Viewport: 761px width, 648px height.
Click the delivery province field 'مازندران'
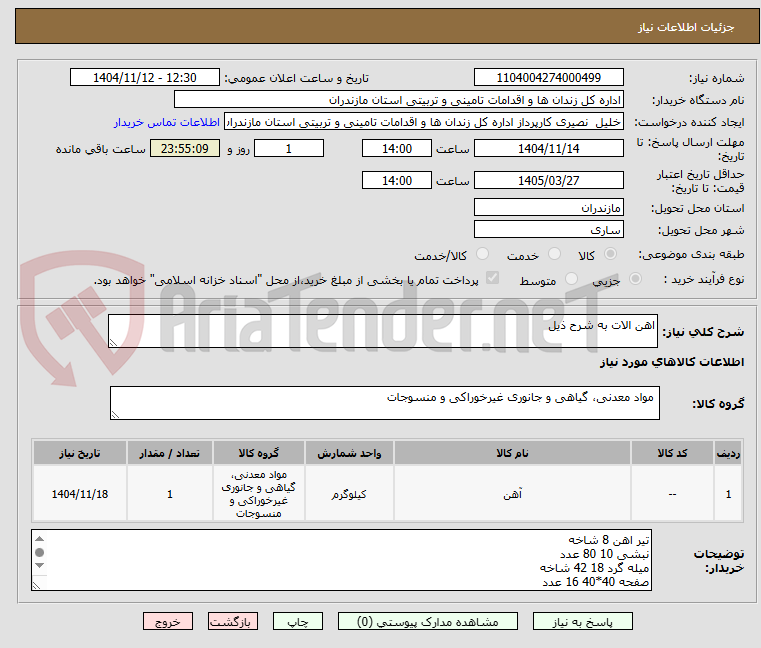[x=548, y=208]
